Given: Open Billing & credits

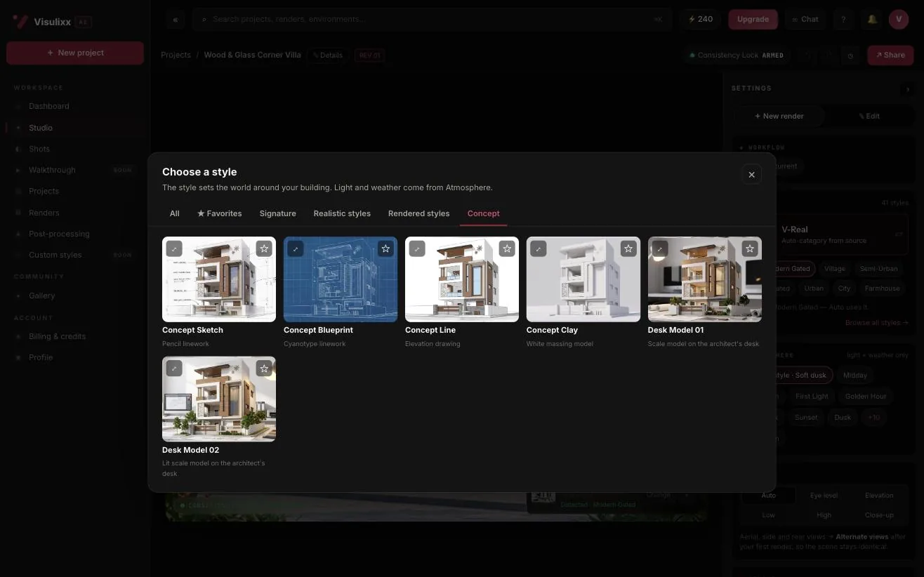Looking at the screenshot, I should pos(74,337).
